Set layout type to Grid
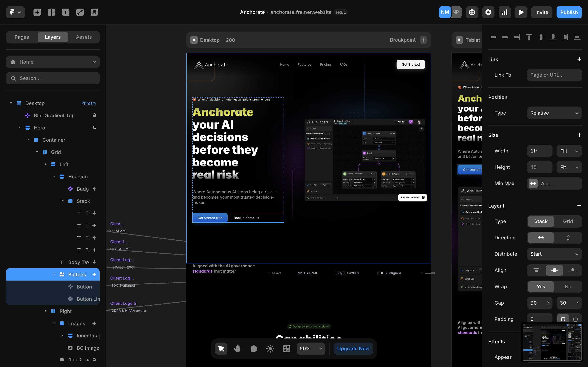The image size is (588, 367). [x=568, y=221]
